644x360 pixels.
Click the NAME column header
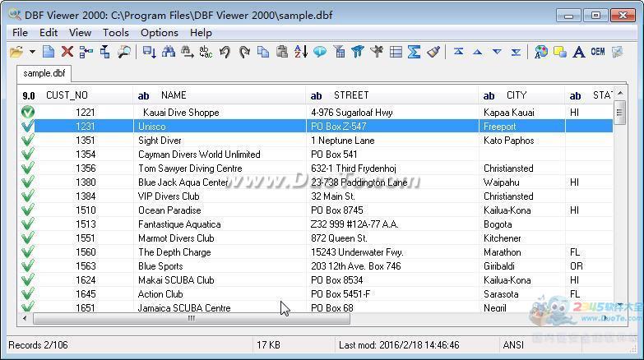click(220, 95)
